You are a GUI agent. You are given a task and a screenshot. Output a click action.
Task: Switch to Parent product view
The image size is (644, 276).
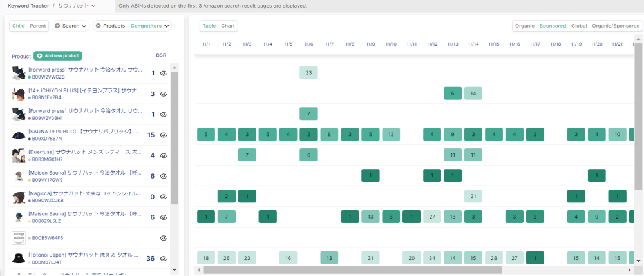click(x=38, y=26)
